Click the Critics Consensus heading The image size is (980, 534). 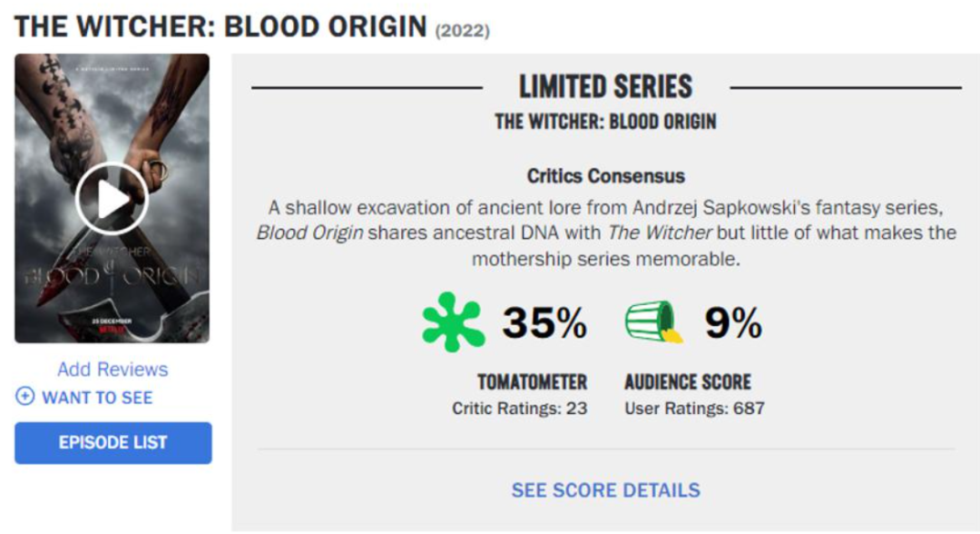coord(605,175)
